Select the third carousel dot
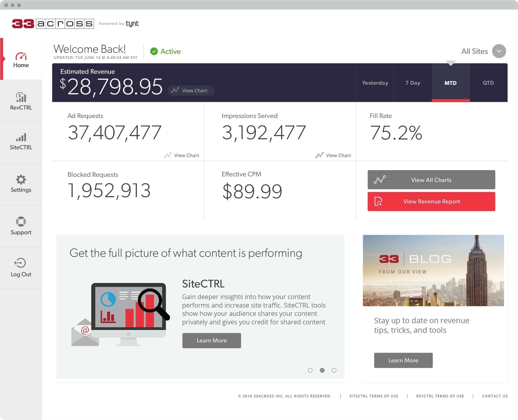 [x=334, y=370]
